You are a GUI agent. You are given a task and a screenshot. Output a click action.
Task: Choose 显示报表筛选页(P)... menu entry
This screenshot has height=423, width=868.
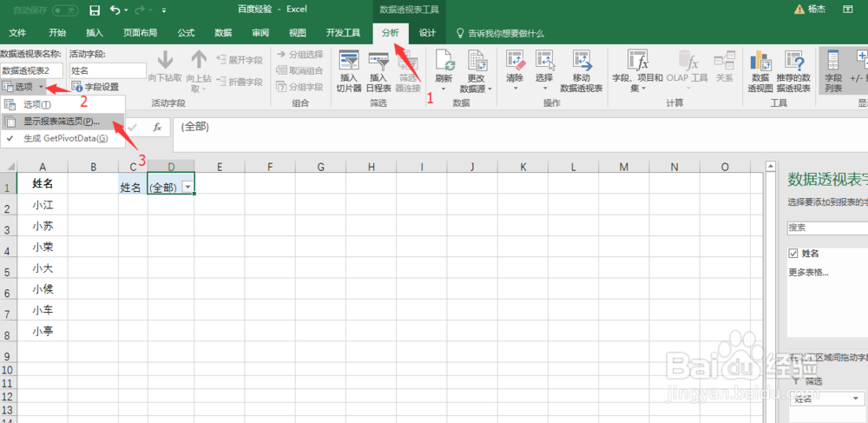pyautogui.click(x=62, y=122)
